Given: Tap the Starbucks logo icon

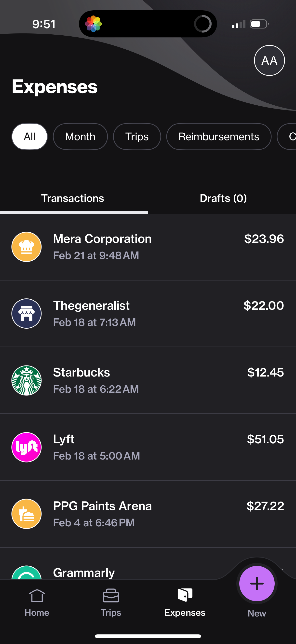Looking at the screenshot, I should (x=27, y=380).
